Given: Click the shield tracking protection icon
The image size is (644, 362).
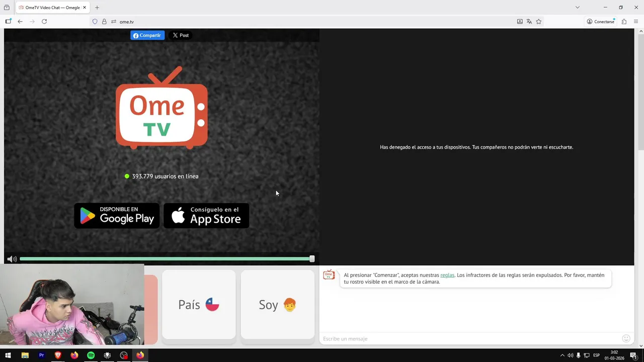Looking at the screenshot, I should pyautogui.click(x=95, y=22).
